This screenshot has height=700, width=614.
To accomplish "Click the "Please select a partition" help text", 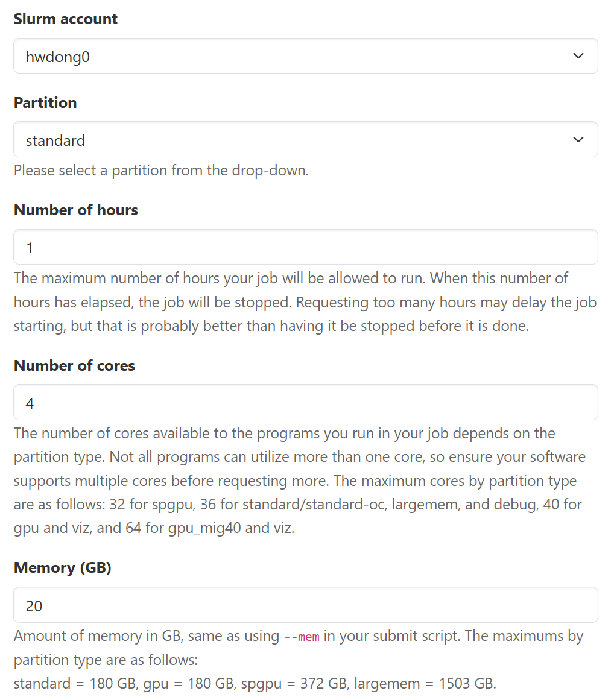I will coord(161,170).
